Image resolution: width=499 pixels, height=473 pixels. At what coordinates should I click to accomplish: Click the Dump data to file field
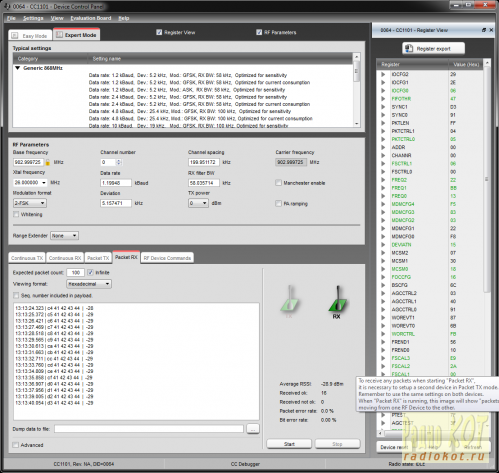pos(149,429)
